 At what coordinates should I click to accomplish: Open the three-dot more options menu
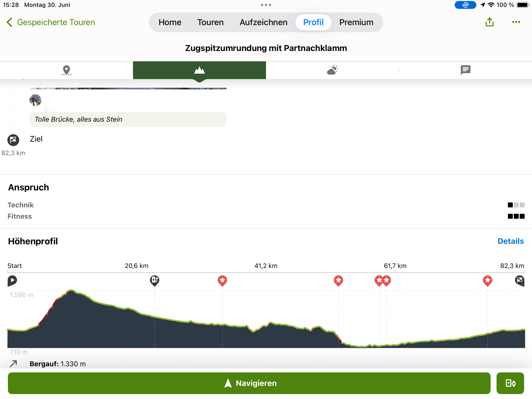tap(516, 22)
